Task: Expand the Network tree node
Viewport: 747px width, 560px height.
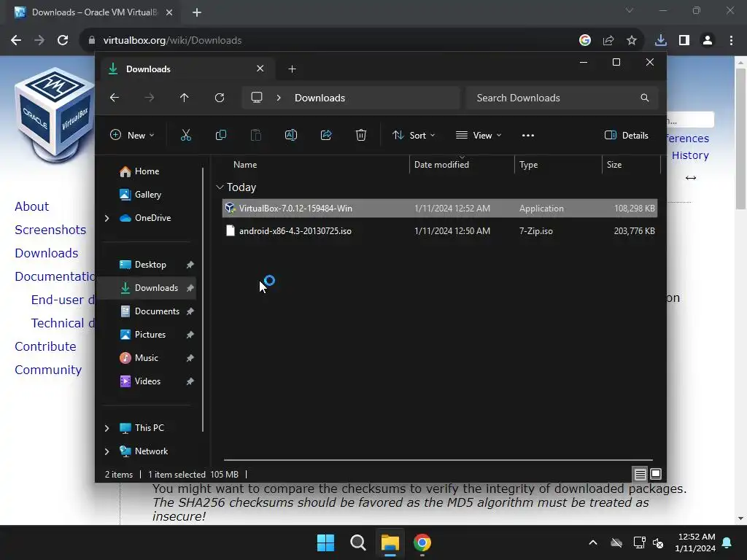Action: point(107,451)
